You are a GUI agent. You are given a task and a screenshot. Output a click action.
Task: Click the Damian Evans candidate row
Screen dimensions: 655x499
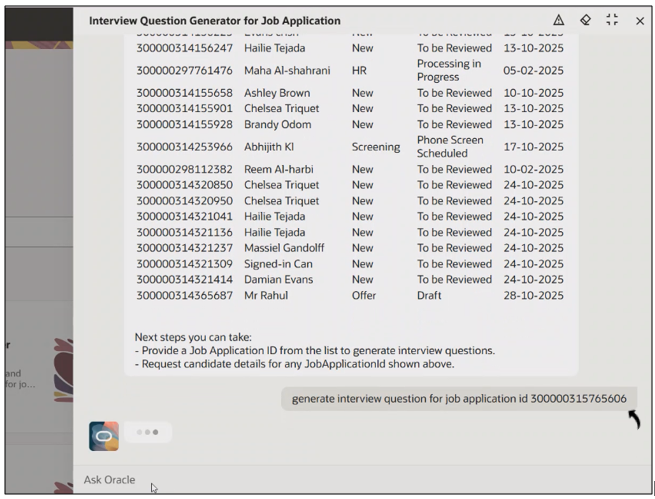pyautogui.click(x=280, y=280)
